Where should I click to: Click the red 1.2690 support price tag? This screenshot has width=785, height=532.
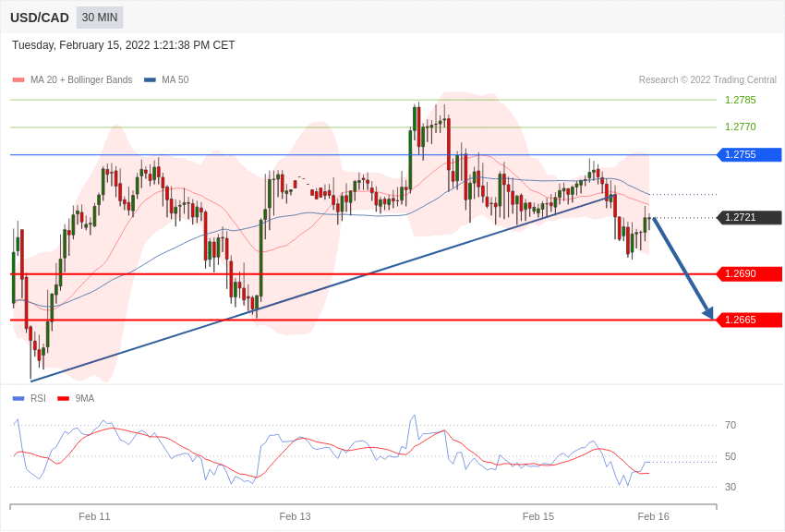pyautogui.click(x=750, y=274)
